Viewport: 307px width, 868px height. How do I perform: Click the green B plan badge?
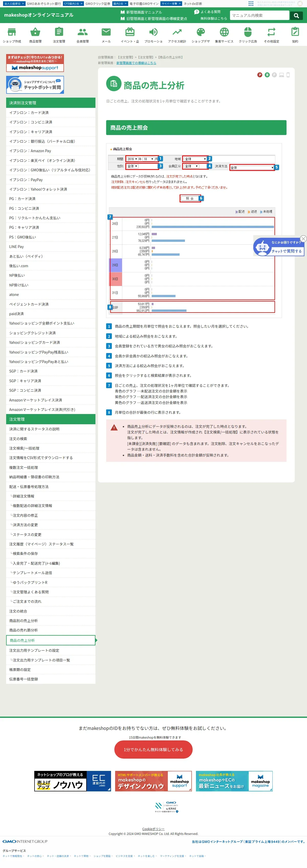[267, 75]
